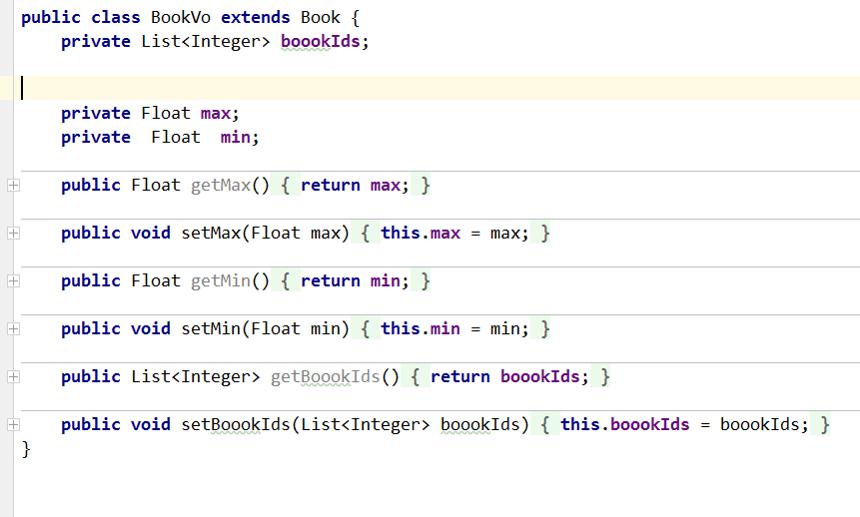This screenshot has height=517, width=860.
Task: Click the this.boookIds assignment in setter
Action: 625,424
